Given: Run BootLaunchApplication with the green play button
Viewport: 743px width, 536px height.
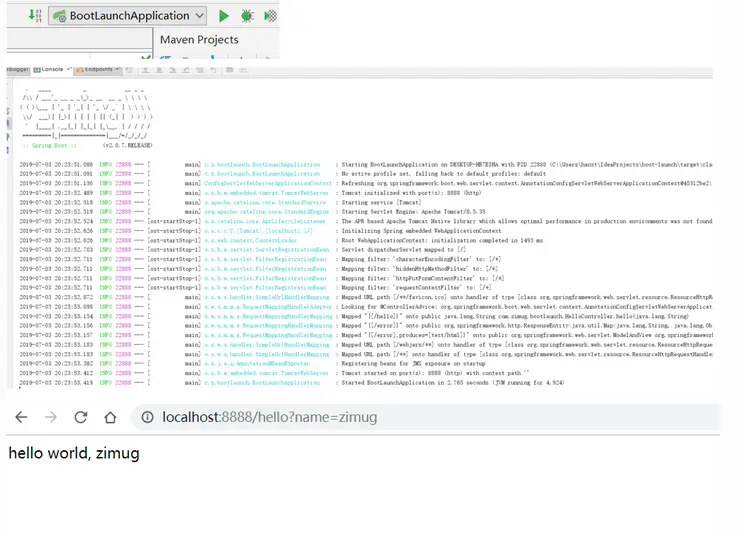Looking at the screenshot, I should click(x=224, y=16).
